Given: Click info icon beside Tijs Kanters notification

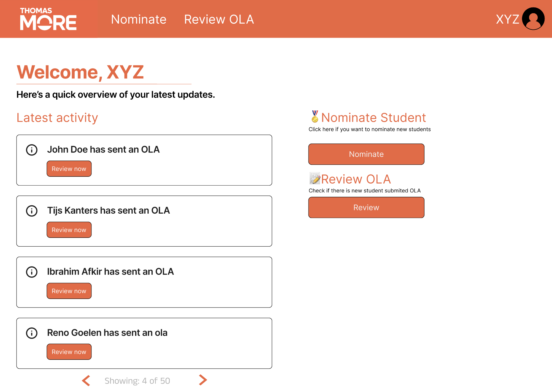Looking at the screenshot, I should coord(32,211).
